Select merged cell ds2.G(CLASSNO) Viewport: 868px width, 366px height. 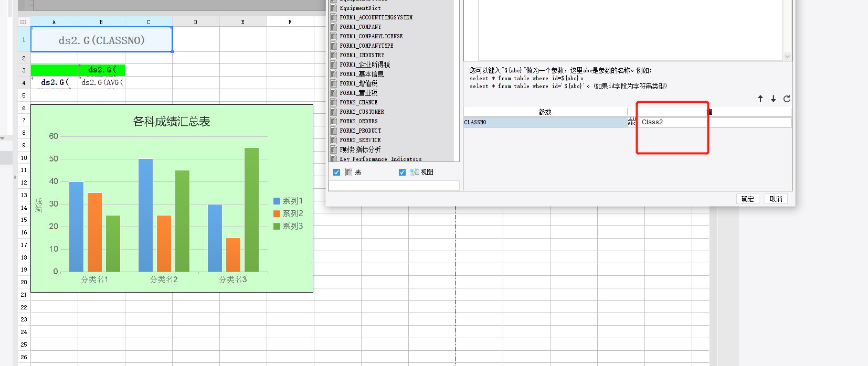coord(102,40)
